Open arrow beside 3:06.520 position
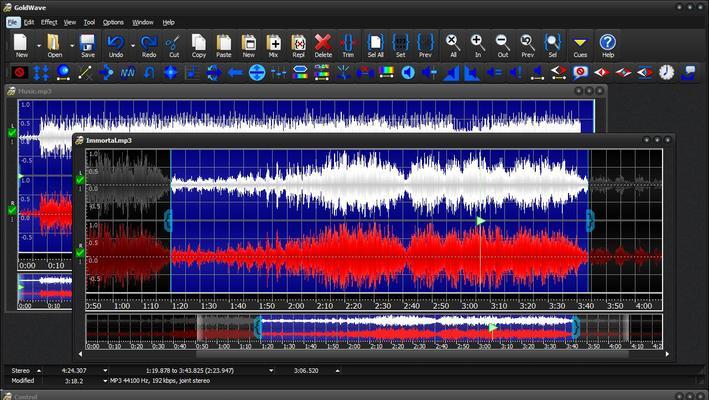709x400 pixels. tap(337, 371)
